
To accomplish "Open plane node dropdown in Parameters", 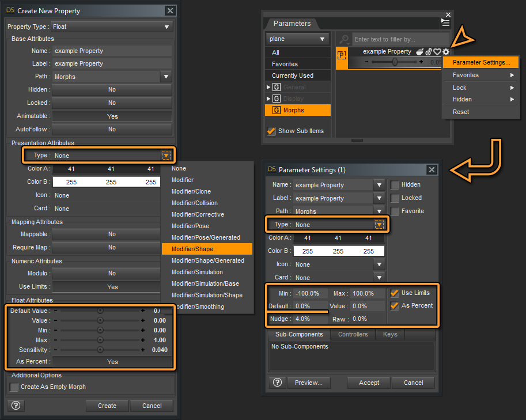I will pyautogui.click(x=297, y=39).
